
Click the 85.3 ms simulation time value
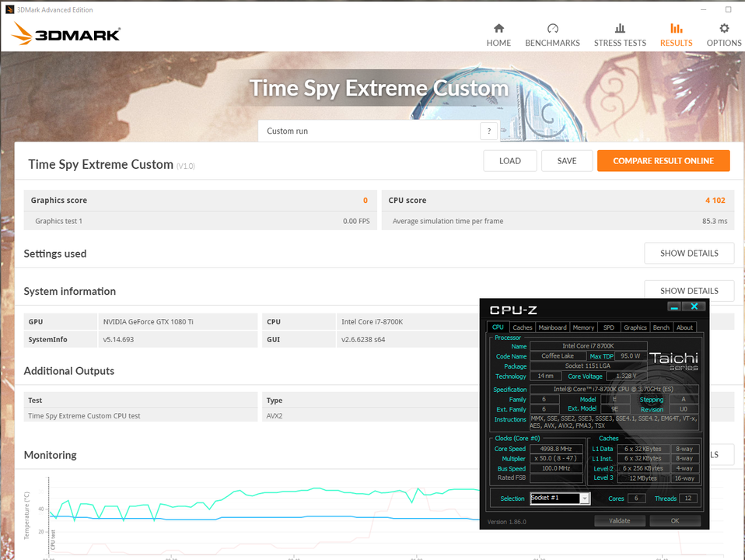tap(715, 221)
